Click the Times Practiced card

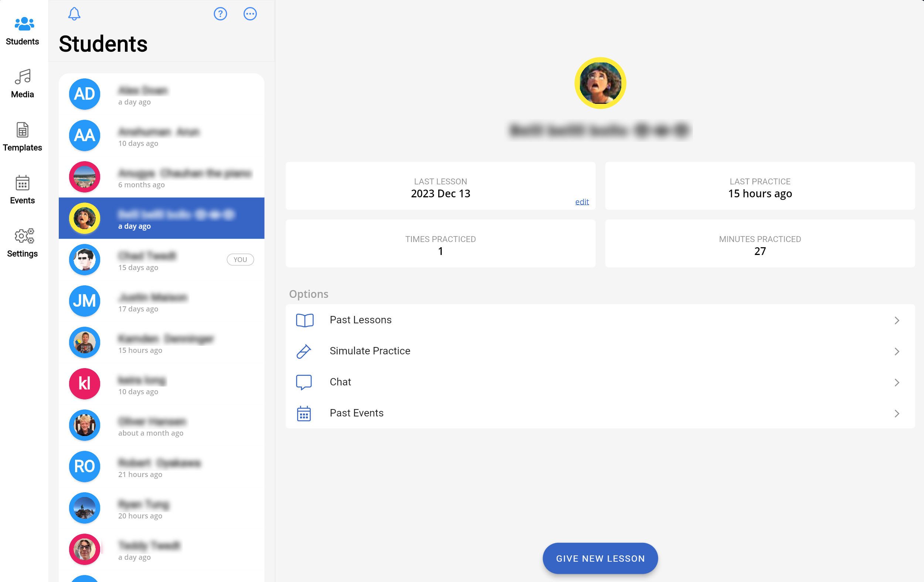(441, 244)
